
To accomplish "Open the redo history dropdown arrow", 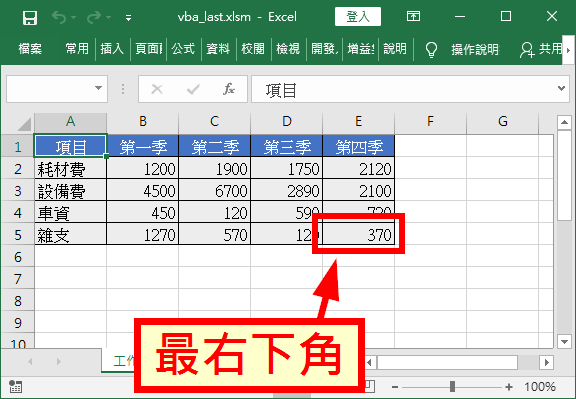I will [x=108, y=18].
